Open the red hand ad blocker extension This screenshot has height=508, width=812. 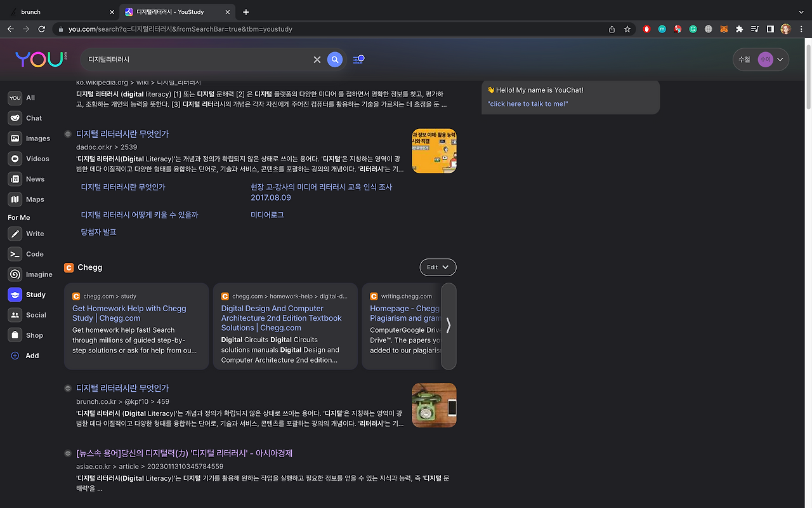point(647,29)
